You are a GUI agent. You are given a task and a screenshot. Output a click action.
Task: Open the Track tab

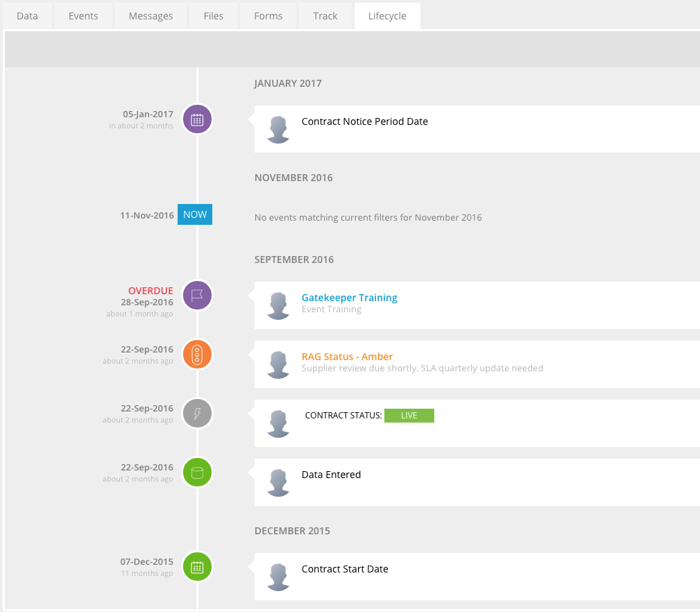[x=325, y=16]
